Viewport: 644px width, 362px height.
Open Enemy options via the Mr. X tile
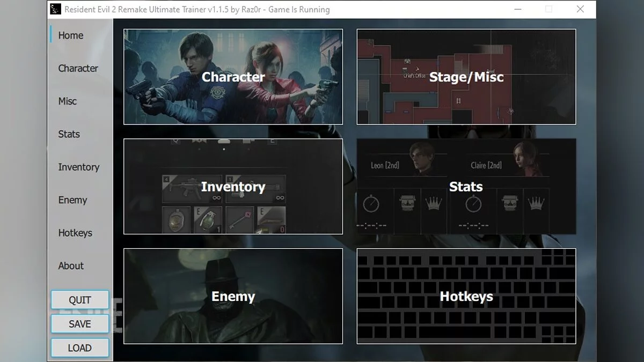click(x=233, y=296)
